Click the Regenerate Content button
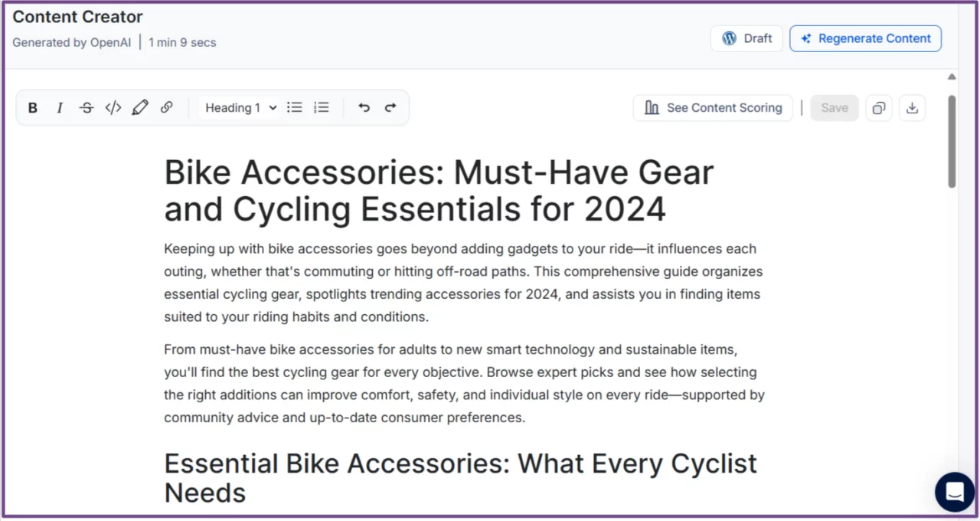This screenshot has width=980, height=521. pyautogui.click(x=865, y=38)
